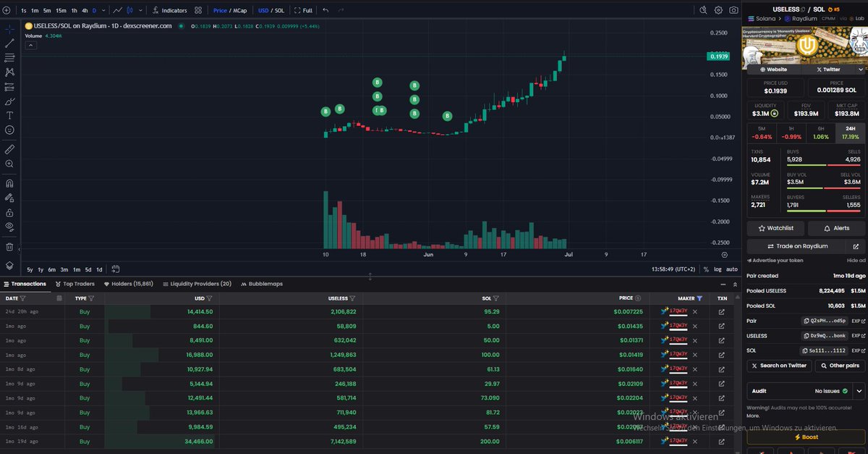Click the trash remove drawings icon
This screenshot has height=454, width=868.
coord(9,246)
